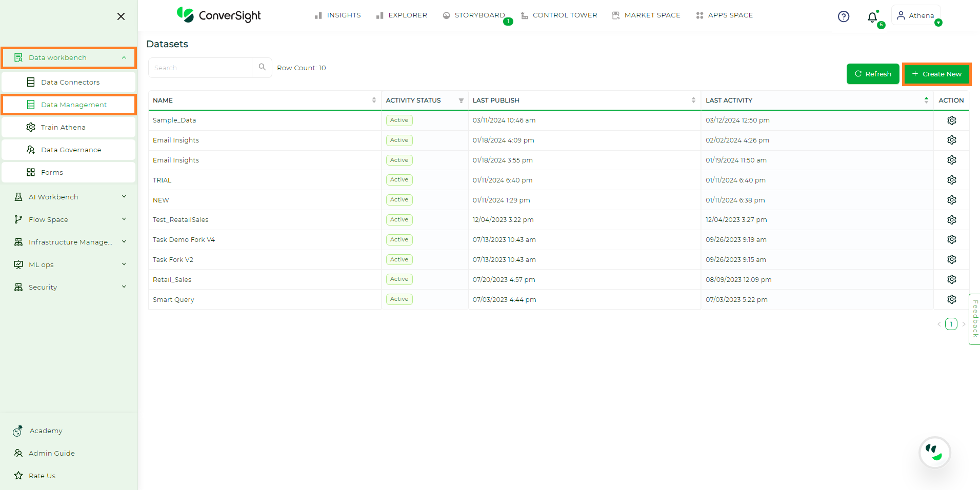Collapse the Data workbench section
980x490 pixels.
pyautogui.click(x=123, y=57)
